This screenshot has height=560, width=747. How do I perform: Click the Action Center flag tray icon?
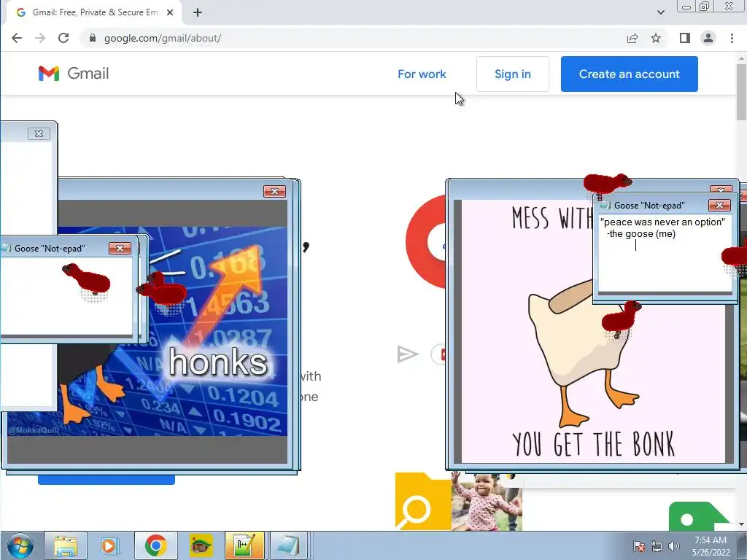pyautogui.click(x=639, y=546)
